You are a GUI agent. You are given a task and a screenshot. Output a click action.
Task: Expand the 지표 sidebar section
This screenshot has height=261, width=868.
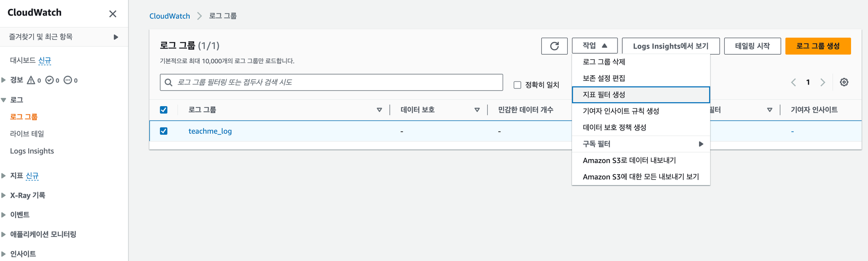coord(3,176)
